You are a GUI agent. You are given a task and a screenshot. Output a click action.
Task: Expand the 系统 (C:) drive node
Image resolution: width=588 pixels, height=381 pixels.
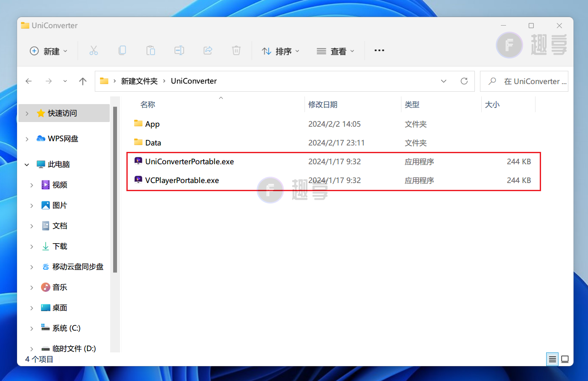tap(32, 329)
